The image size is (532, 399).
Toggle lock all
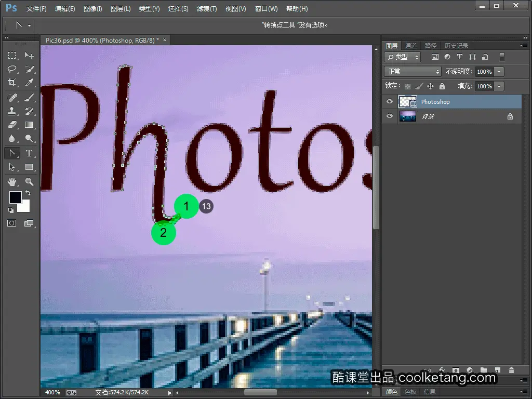pyautogui.click(x=442, y=86)
